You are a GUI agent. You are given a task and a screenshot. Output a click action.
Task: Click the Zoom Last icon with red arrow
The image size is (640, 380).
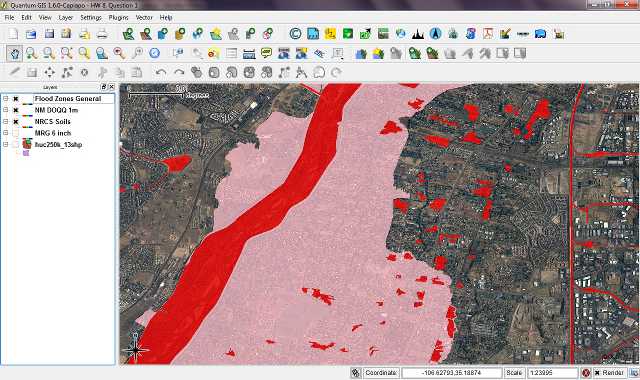(x=119, y=53)
